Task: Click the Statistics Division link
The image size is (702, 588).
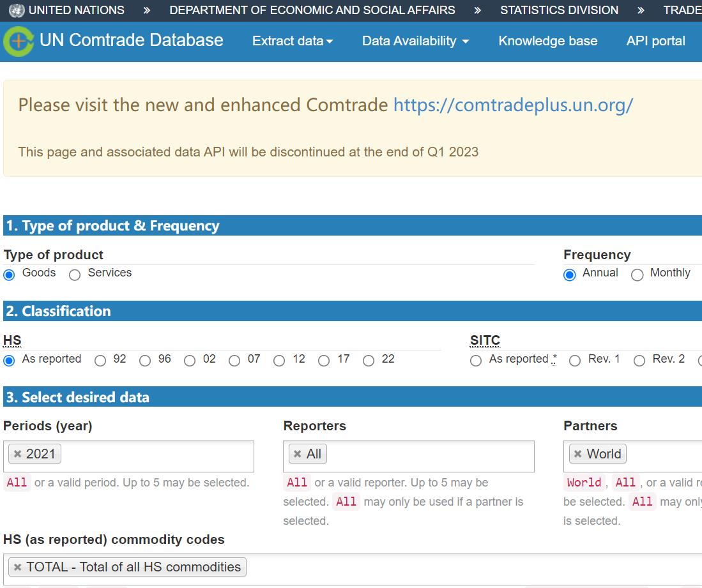Action: [x=559, y=10]
